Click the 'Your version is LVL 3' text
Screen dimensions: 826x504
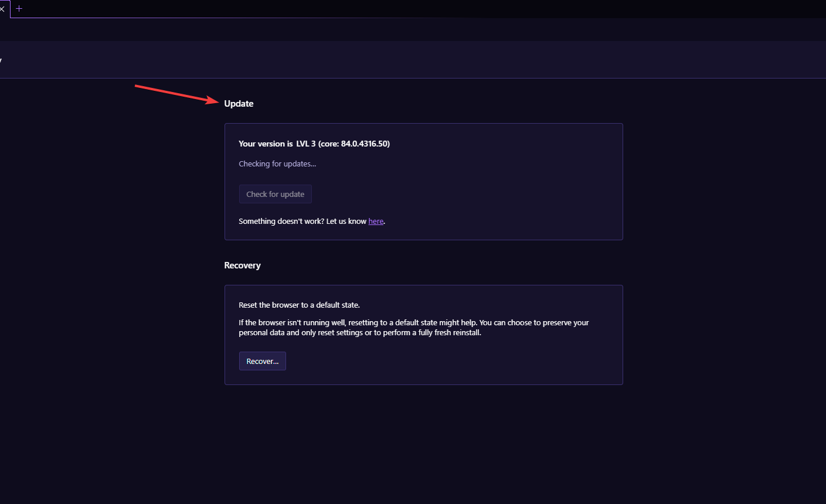point(277,144)
